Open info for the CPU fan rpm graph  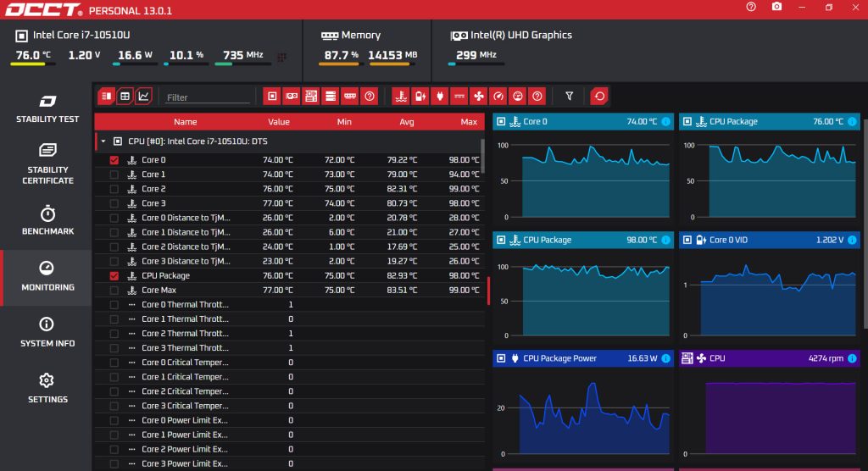click(852, 358)
